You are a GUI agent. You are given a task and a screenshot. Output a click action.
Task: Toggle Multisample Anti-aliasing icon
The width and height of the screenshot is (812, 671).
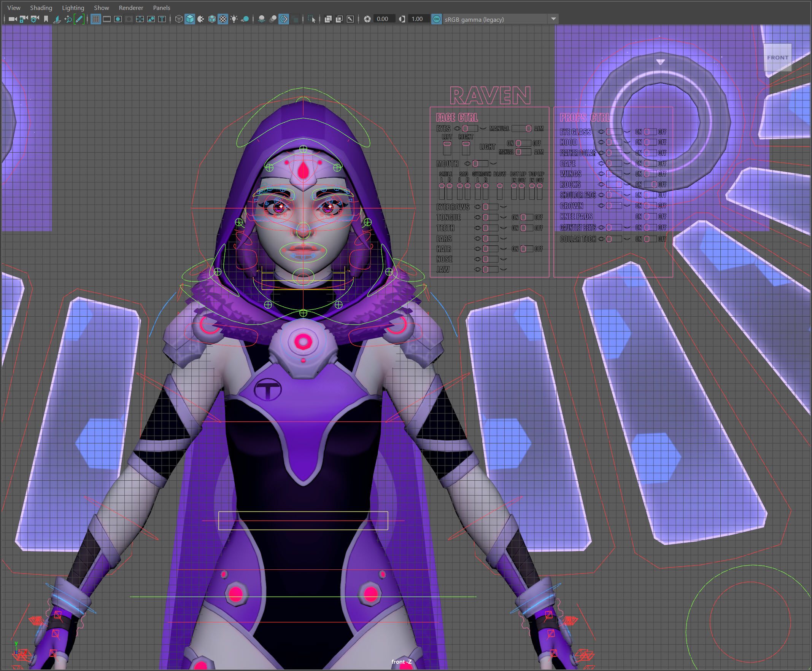click(284, 19)
